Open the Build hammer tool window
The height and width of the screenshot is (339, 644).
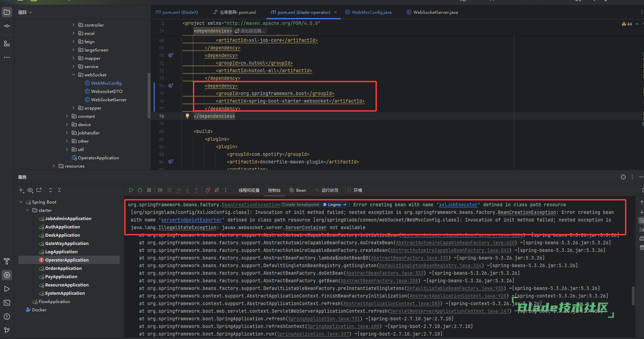[x=7, y=261]
